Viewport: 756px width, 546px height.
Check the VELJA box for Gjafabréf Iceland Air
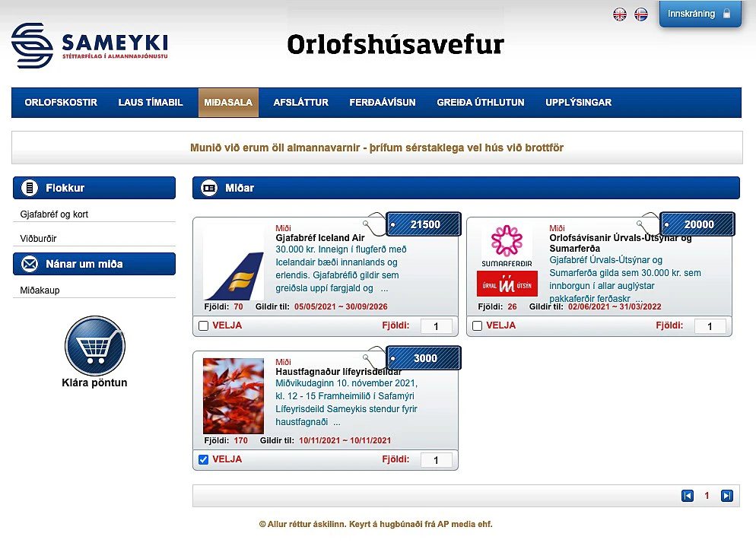point(203,325)
